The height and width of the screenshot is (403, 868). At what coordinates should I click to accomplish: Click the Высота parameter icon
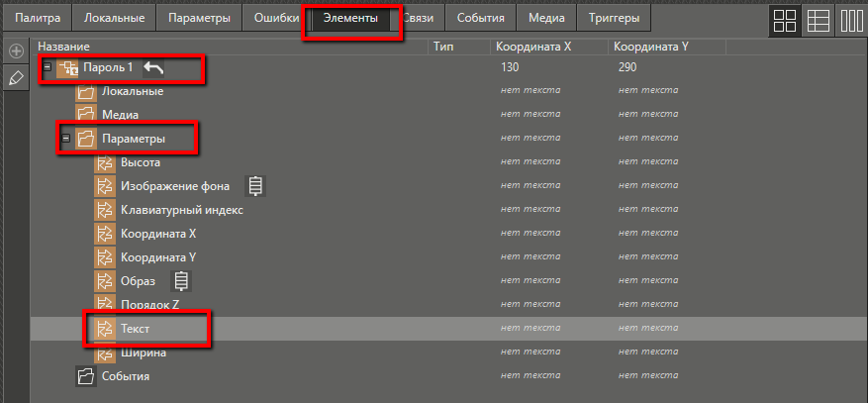click(105, 162)
